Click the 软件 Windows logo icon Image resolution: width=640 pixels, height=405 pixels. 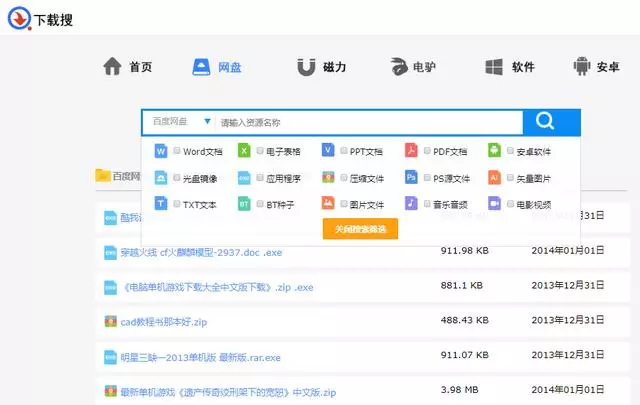point(494,67)
